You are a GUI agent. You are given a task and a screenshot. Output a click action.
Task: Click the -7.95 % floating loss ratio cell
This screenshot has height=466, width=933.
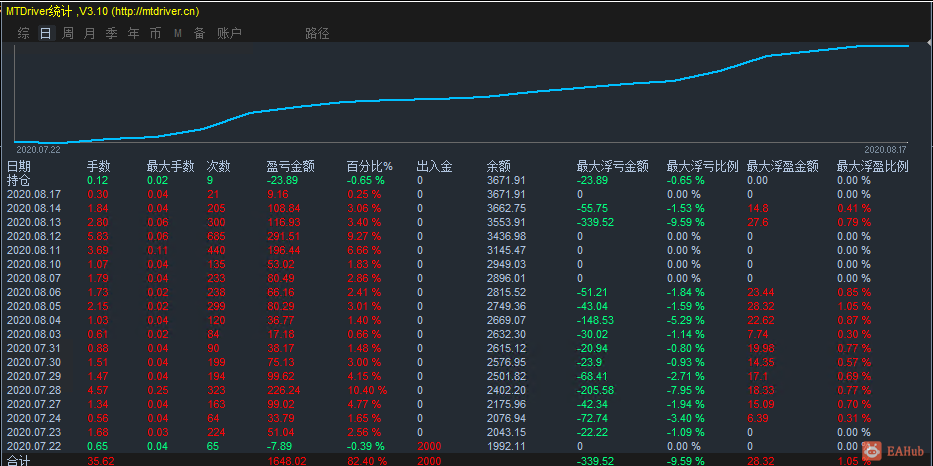pos(685,390)
